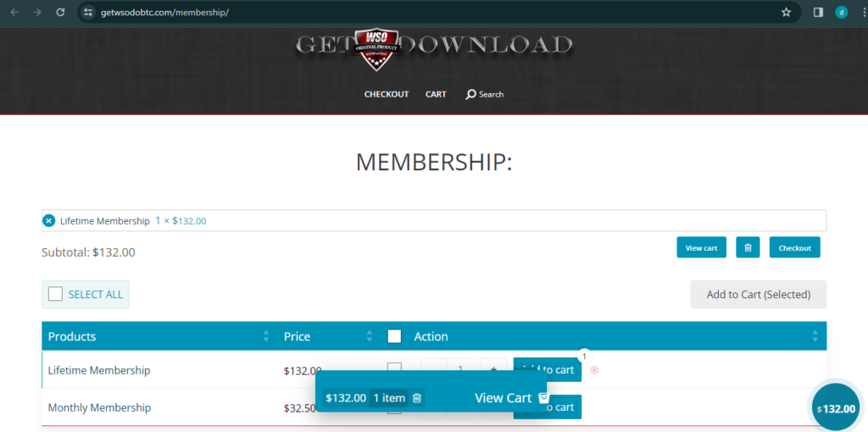Toggle the checkbox in the table header
The width and height of the screenshot is (868, 432).
tap(394, 336)
